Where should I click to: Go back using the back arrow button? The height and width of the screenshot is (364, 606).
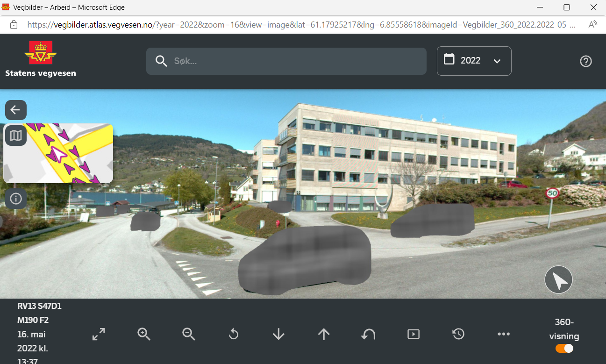tap(15, 110)
